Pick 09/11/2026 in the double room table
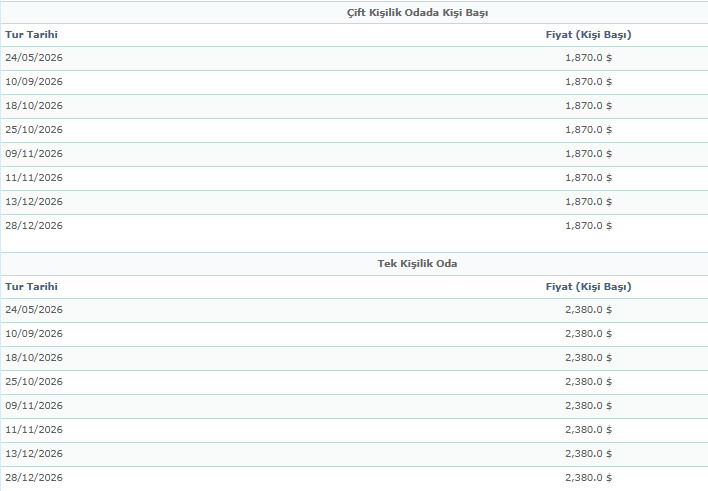The image size is (708, 491). point(34,154)
